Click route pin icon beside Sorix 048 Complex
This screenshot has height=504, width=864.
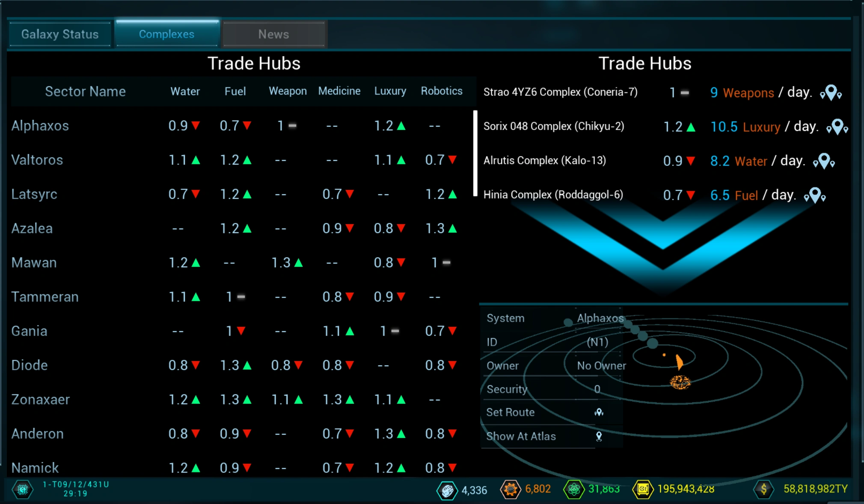(x=837, y=127)
